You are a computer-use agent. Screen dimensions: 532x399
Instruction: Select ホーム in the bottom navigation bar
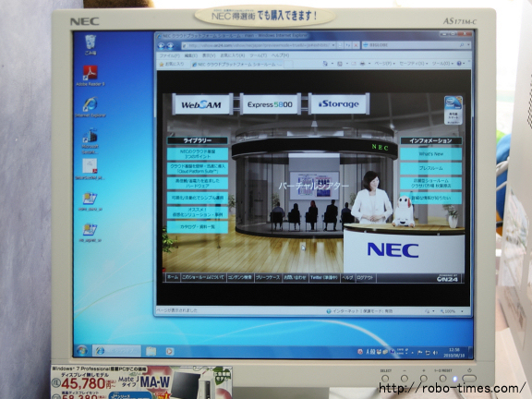(x=173, y=277)
